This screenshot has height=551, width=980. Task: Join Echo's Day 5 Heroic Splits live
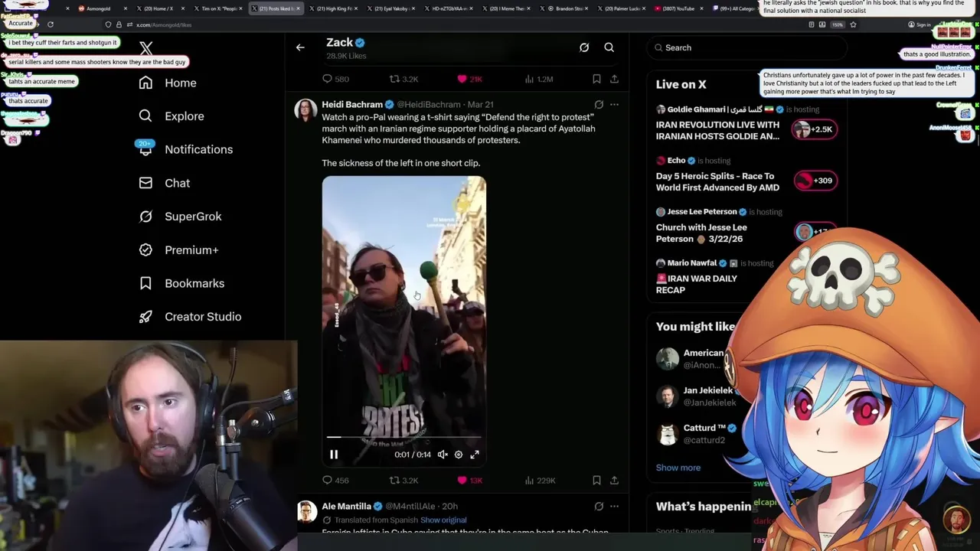[717, 181]
